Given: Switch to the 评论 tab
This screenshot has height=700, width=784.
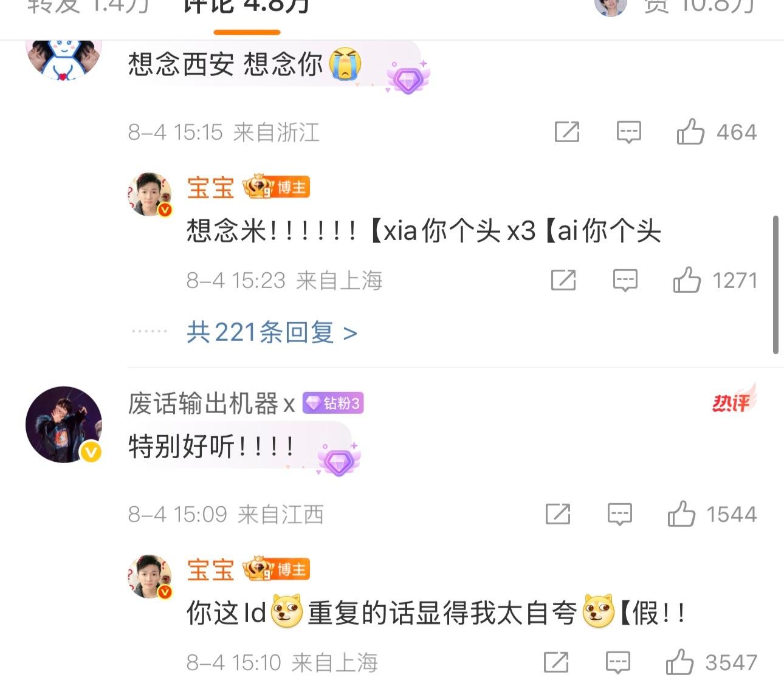Looking at the screenshot, I should pyautogui.click(x=246, y=7).
